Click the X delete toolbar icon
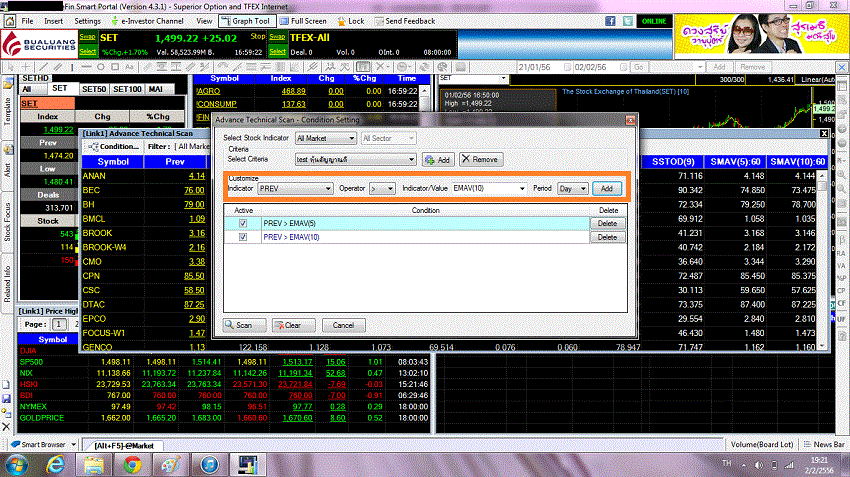 pos(380,67)
